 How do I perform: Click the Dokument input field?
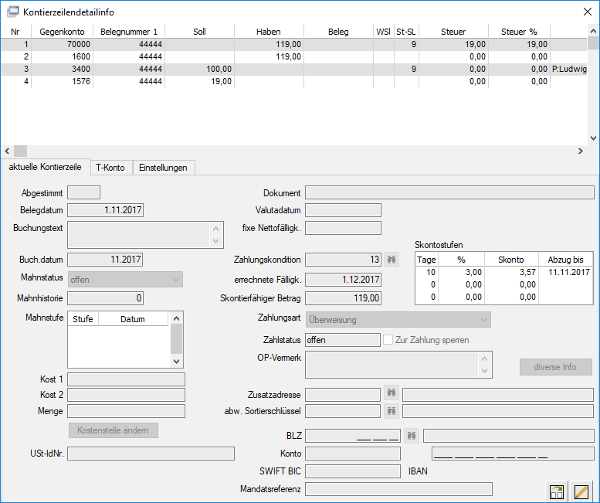450,192
